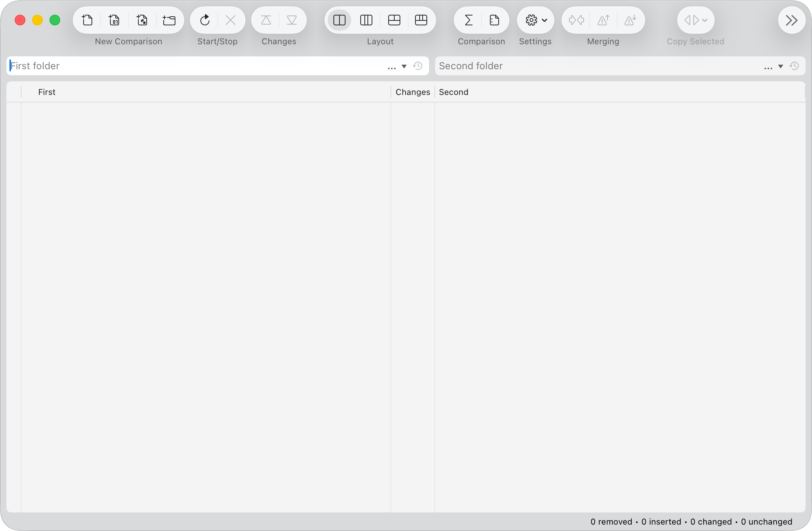Open the Settings gear dropdown
812x531 pixels.
[536, 20]
